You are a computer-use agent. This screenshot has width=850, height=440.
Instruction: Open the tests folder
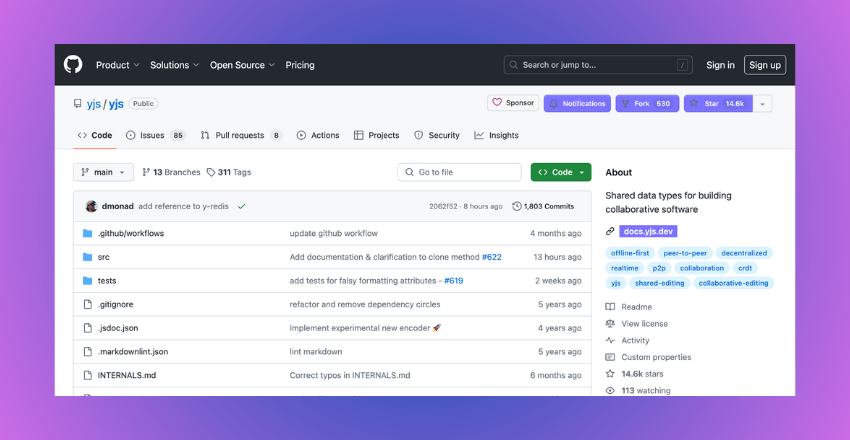(x=107, y=281)
